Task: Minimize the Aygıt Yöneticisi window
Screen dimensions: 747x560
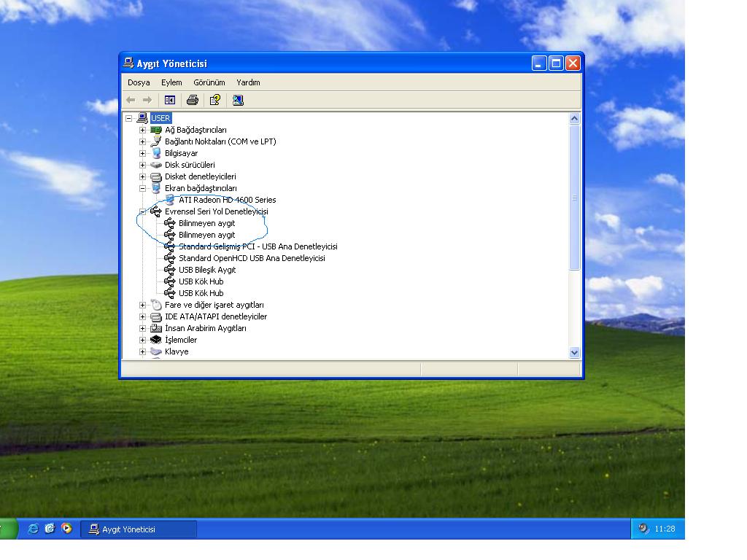Action: pyautogui.click(x=539, y=63)
